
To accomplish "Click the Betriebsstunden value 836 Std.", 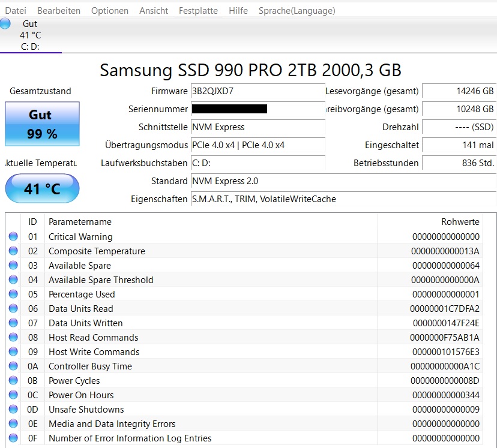I will pos(459,163).
